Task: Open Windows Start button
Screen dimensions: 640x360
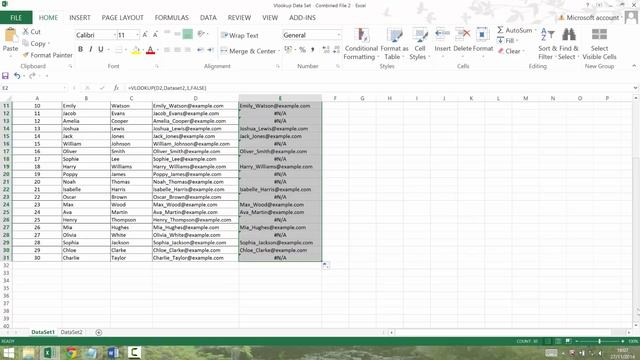Action: [x=9, y=353]
